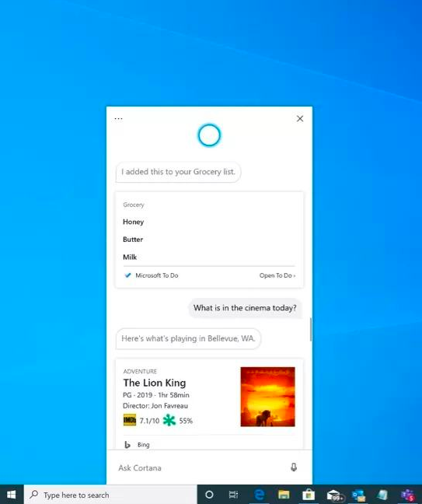Open The Lion King movie title

click(155, 383)
